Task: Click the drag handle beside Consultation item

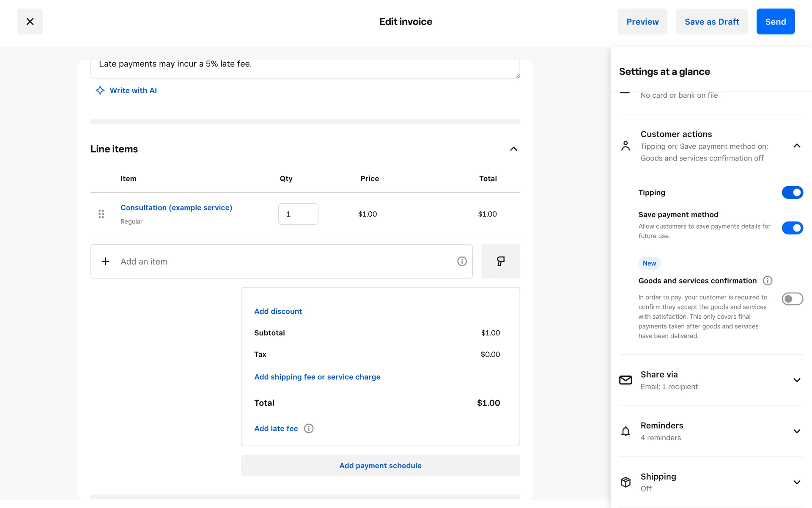Action: [101, 214]
